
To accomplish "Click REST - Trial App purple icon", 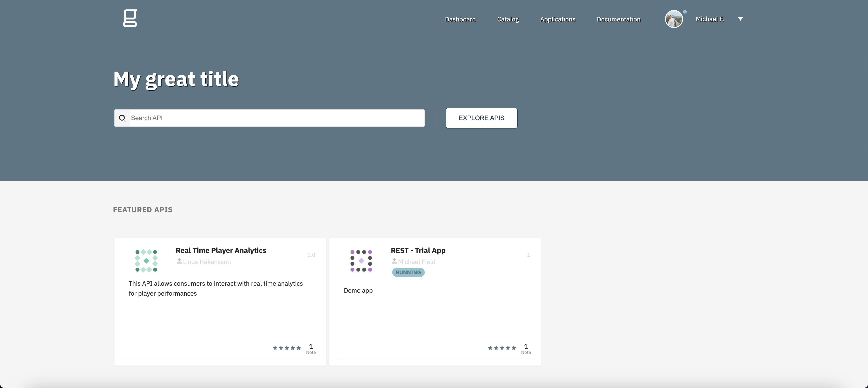I will [x=361, y=261].
